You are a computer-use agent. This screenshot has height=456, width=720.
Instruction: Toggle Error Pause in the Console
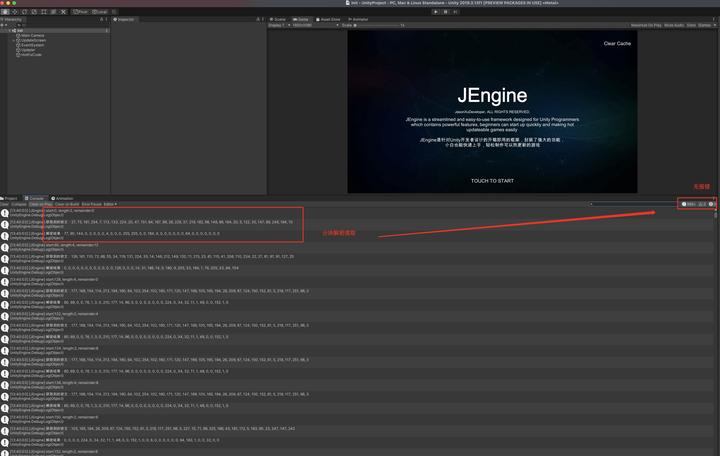(91, 204)
